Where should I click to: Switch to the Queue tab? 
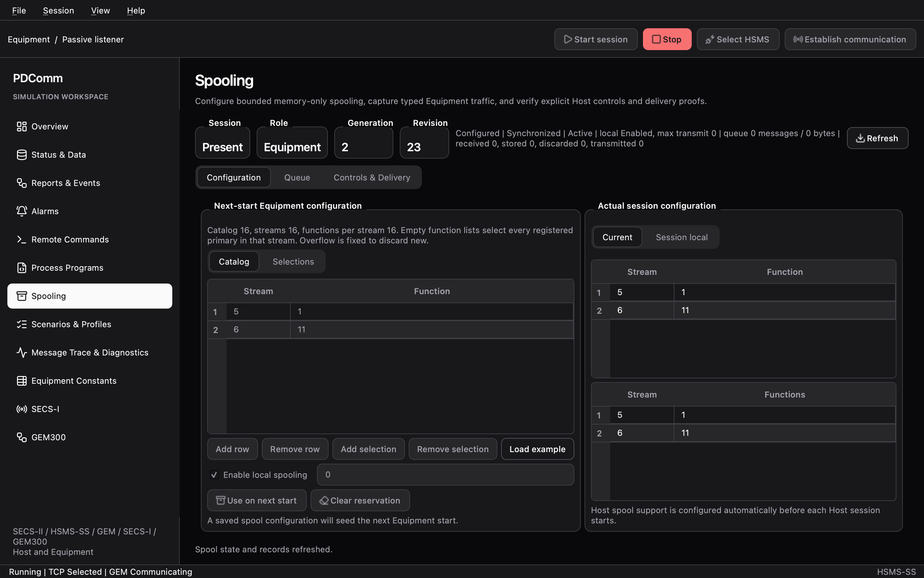pos(297,178)
